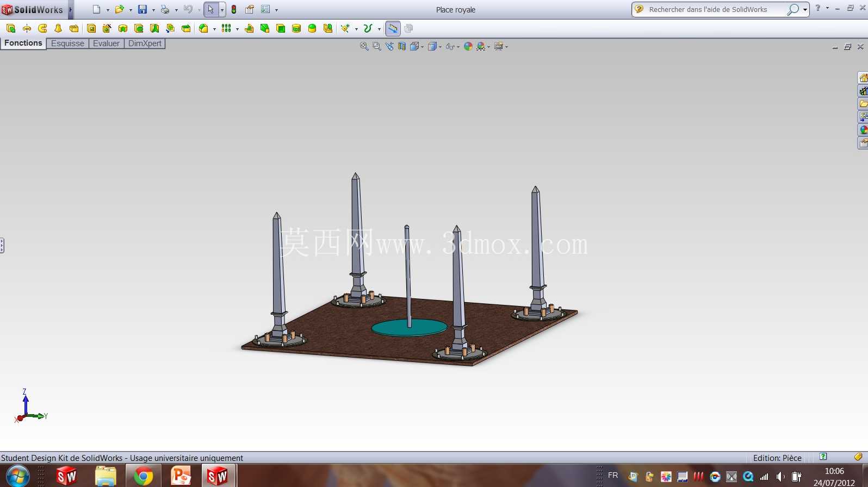Select the Revolved Boss/Base tool
The image size is (868, 487).
click(x=27, y=28)
